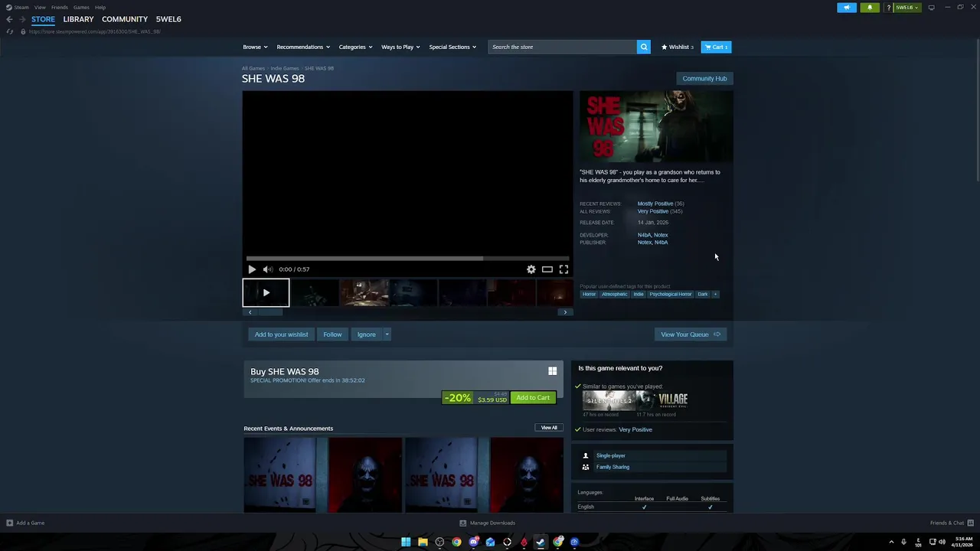Click the Ignore button
Screen dimensions: 980x551
[x=366, y=334]
